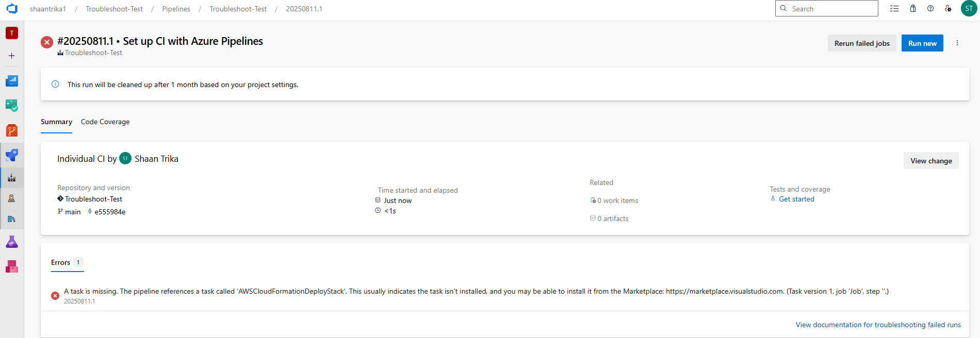Click the View change button
Image resolution: width=980 pixels, height=338 pixels.
(x=931, y=161)
